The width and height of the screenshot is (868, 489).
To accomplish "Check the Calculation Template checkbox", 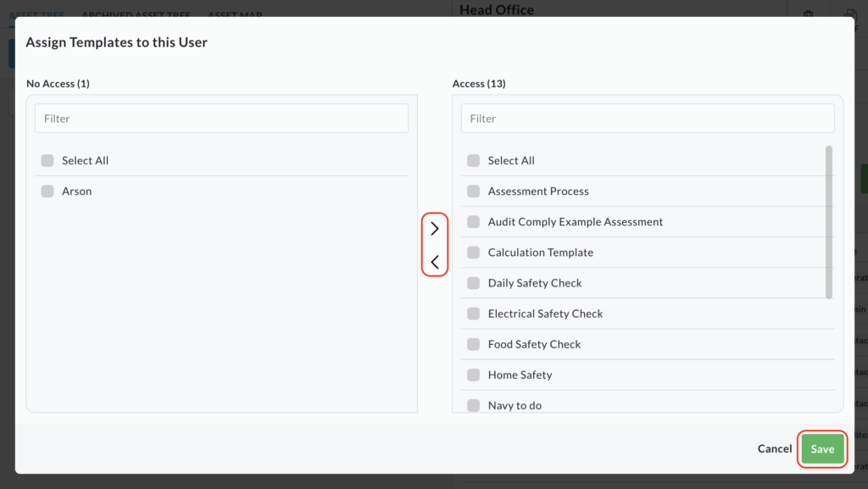I will 473,253.
